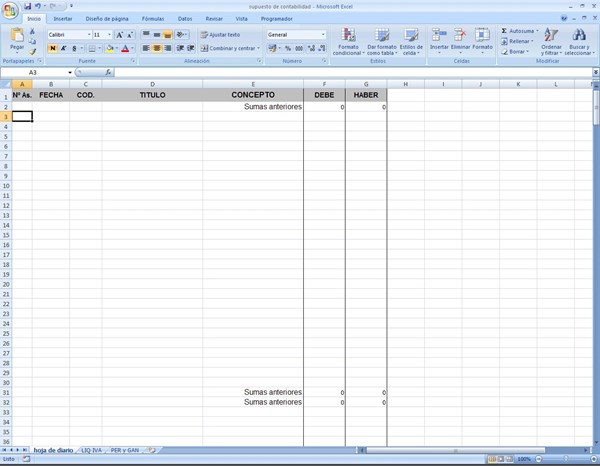Switch to LIQ IVA sheet tab
The height and width of the screenshot is (466, 600).
click(x=92, y=450)
